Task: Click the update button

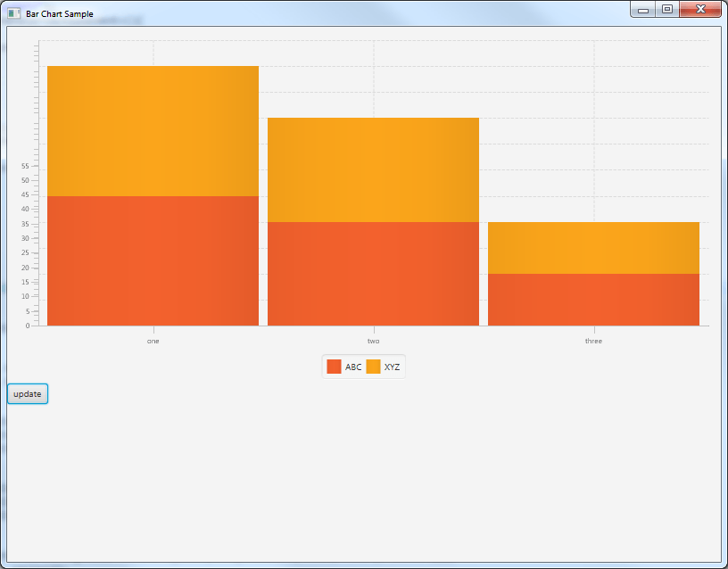Action: click(x=27, y=393)
